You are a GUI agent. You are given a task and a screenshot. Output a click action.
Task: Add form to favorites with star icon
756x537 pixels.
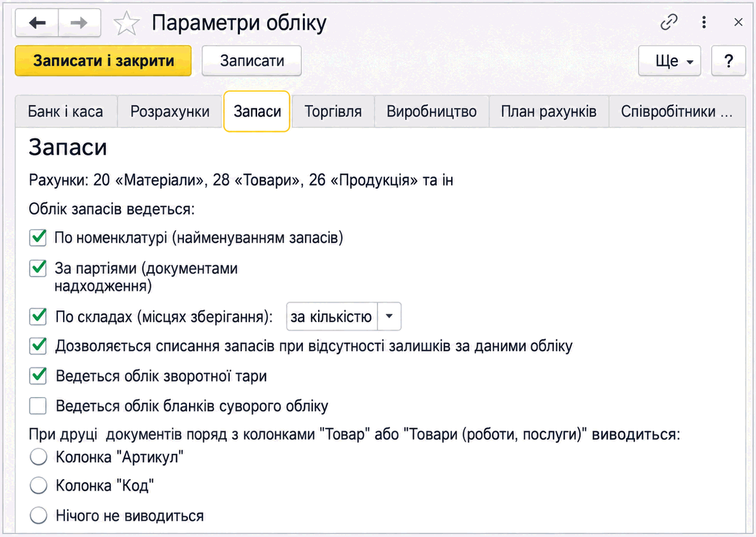(x=127, y=23)
